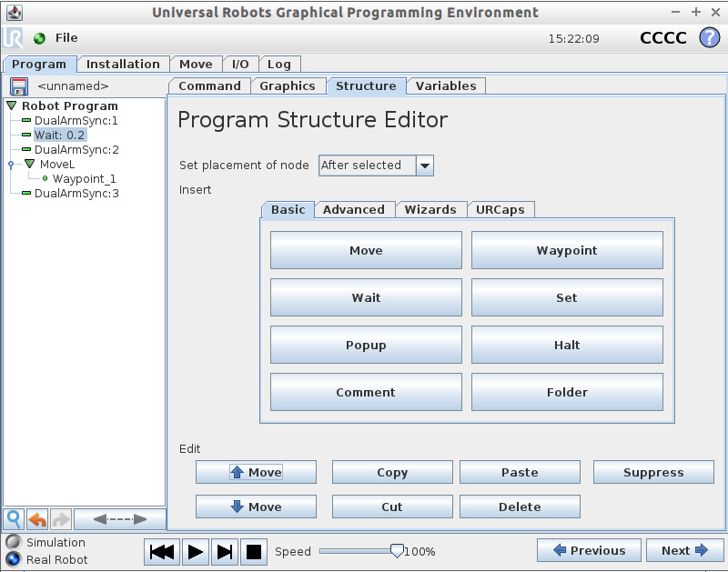Insert a Waypoint node
The image size is (728, 572).
coord(567,250)
